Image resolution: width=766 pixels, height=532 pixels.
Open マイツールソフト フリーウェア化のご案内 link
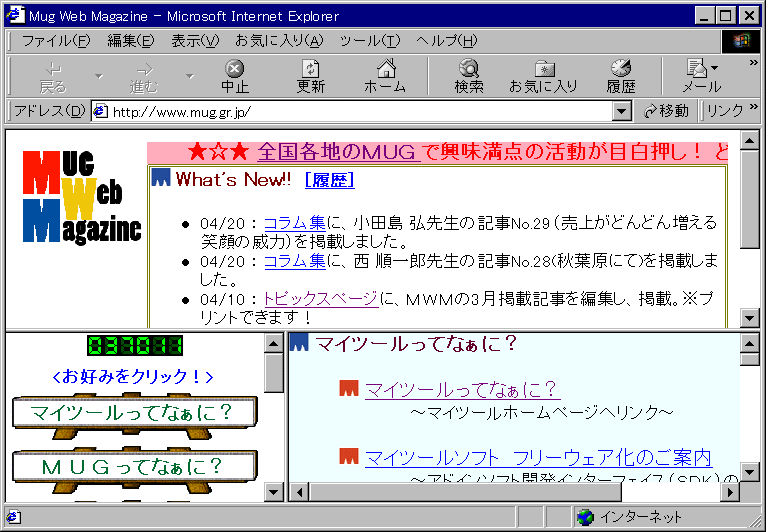point(538,458)
